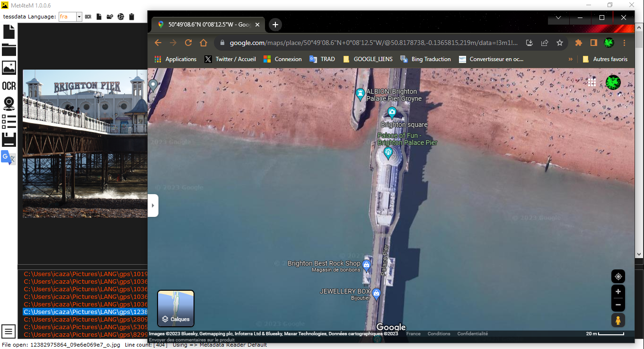The width and height of the screenshot is (644, 349).
Task: Click the Conditions link on map footer
Action: pos(439,334)
